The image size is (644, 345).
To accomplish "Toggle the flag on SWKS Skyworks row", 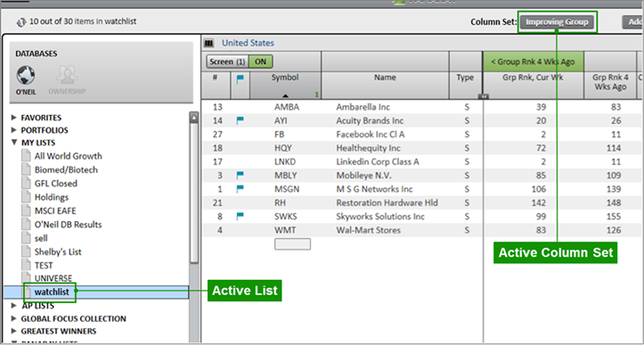I will click(240, 217).
